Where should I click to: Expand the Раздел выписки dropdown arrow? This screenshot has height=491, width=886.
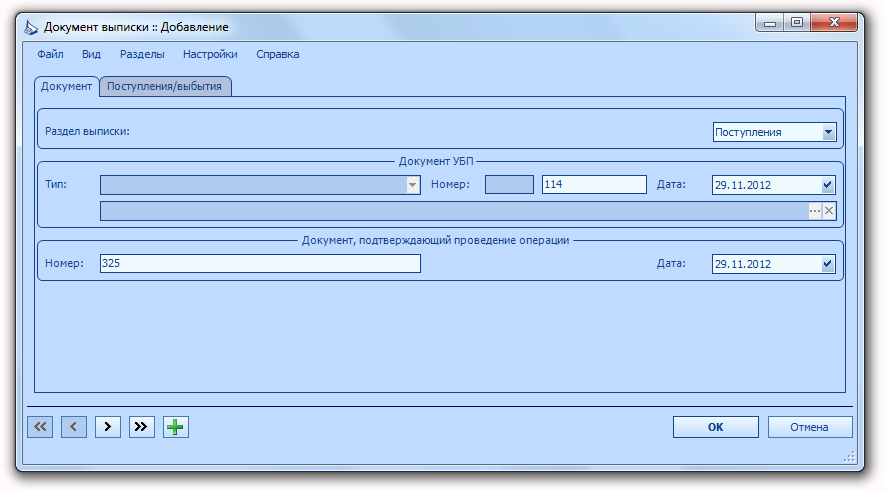pyautogui.click(x=828, y=132)
